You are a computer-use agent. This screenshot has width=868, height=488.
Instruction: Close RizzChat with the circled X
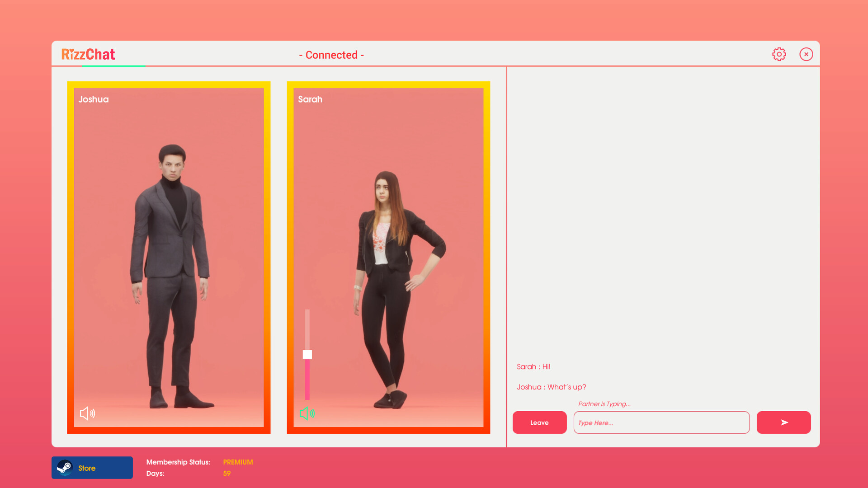pos(806,54)
